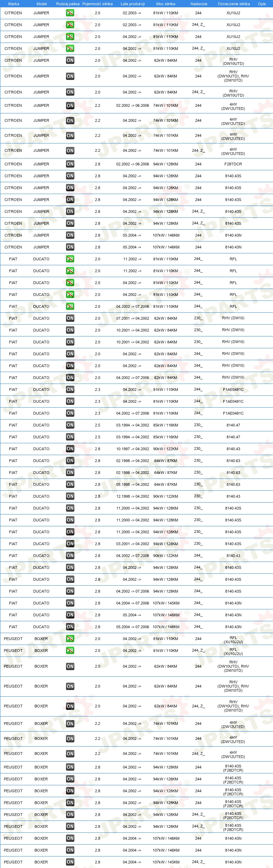
Task: Click the Lata produkcji column header
Action: (x=133, y=4)
